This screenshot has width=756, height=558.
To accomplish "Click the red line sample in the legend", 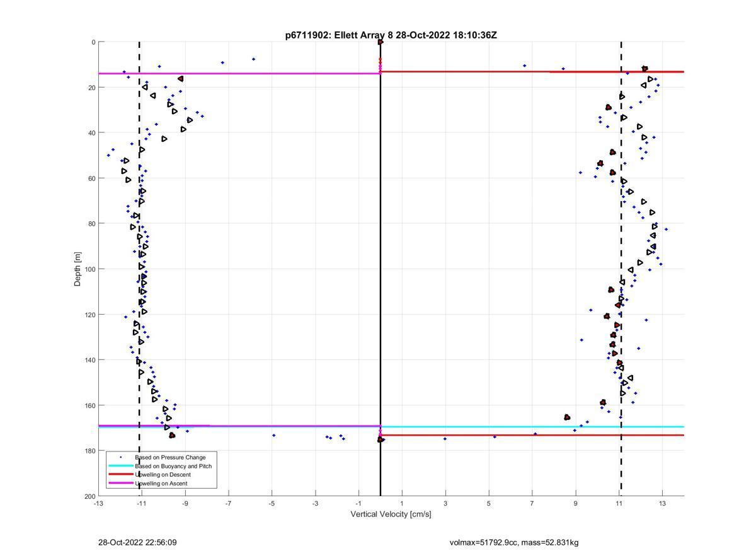I will pyautogui.click(x=120, y=474).
